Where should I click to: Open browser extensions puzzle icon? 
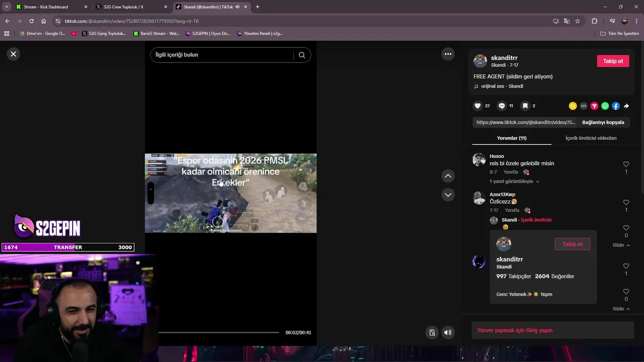pos(595,21)
